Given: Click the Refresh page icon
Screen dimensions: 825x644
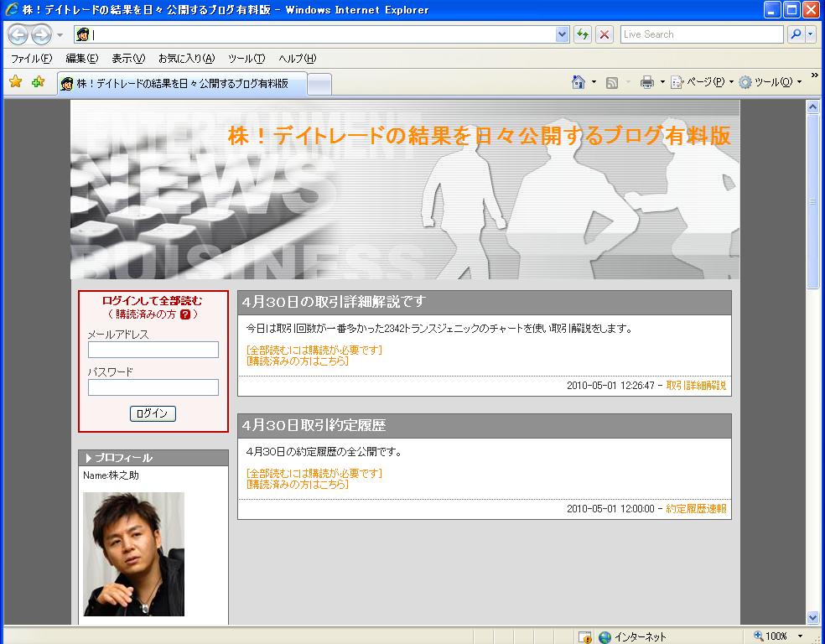Looking at the screenshot, I should pos(583,34).
